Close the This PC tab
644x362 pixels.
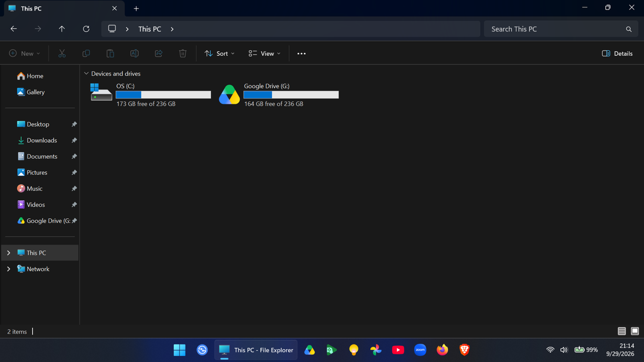pyautogui.click(x=114, y=9)
